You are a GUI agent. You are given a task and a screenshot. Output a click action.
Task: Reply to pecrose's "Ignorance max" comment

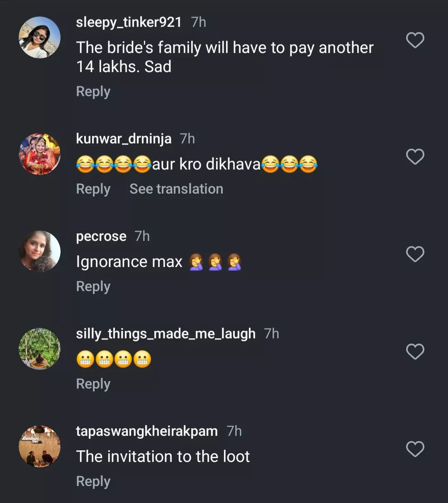point(93,287)
